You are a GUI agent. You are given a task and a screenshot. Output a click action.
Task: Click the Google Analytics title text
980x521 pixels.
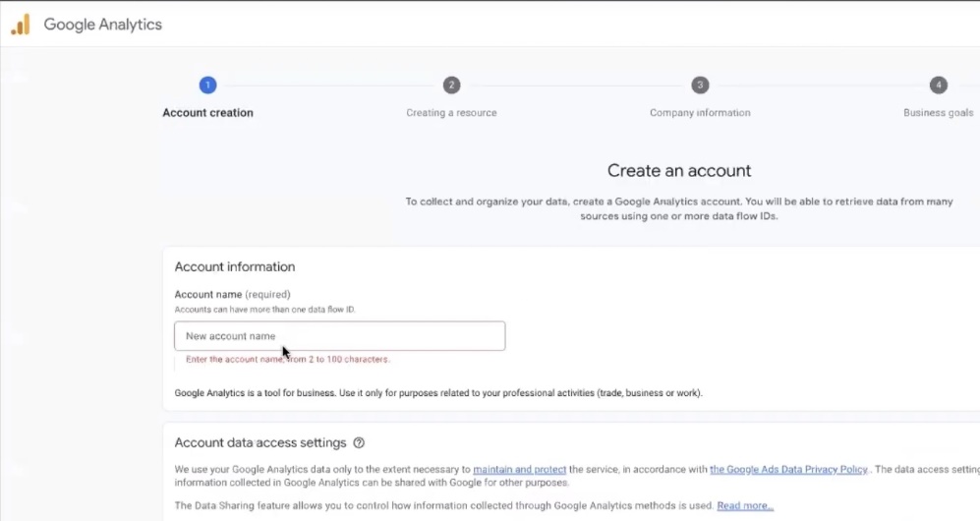tap(103, 25)
